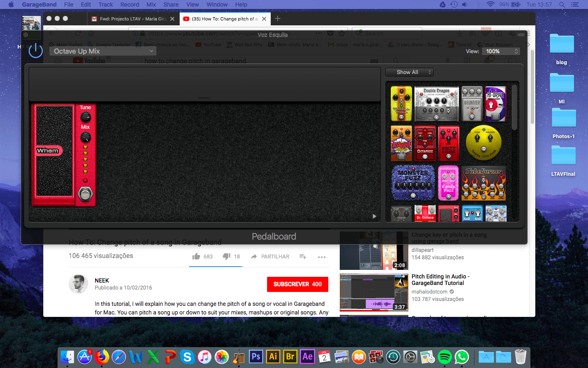This screenshot has width=588, height=368.
Task: Open the Pitch Editing in Audio video link
Action: tap(440, 280)
